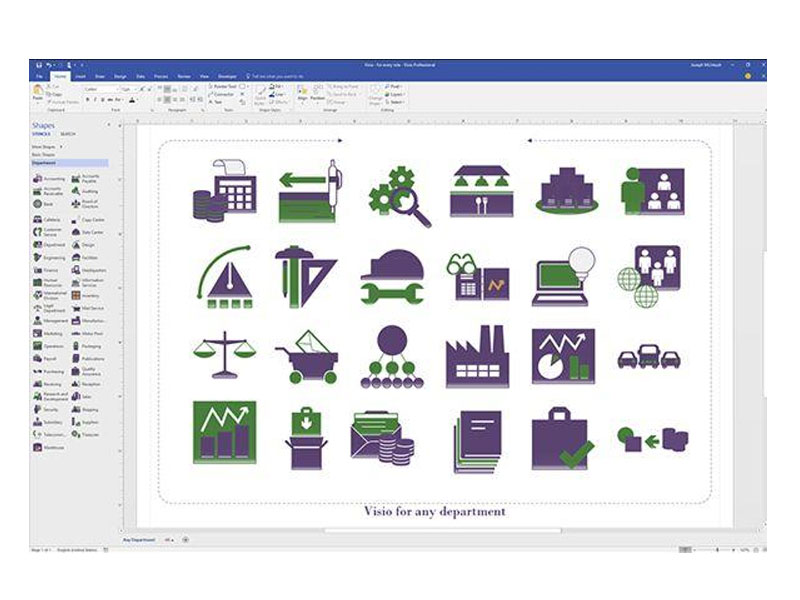Click the Tell me what you want to do box

tap(275, 76)
